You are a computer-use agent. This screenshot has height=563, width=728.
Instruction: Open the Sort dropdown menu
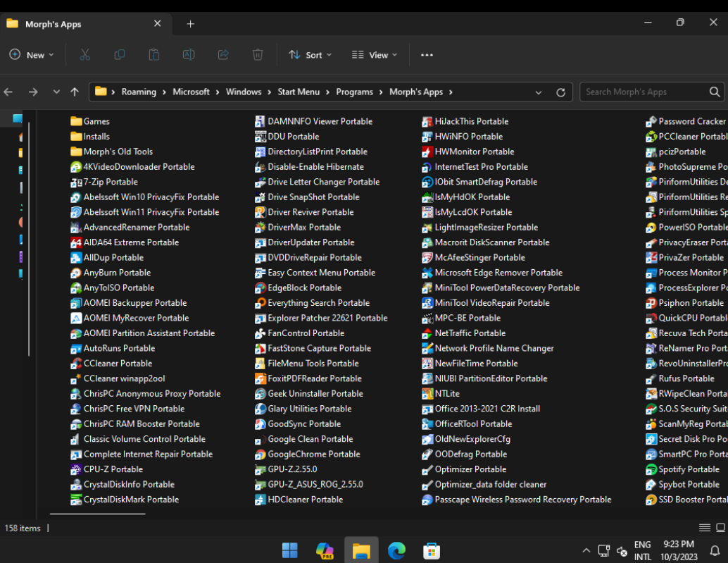coord(310,55)
